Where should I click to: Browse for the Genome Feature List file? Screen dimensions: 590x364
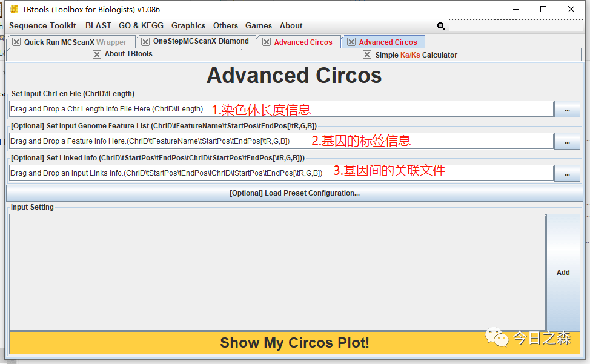[x=567, y=141]
